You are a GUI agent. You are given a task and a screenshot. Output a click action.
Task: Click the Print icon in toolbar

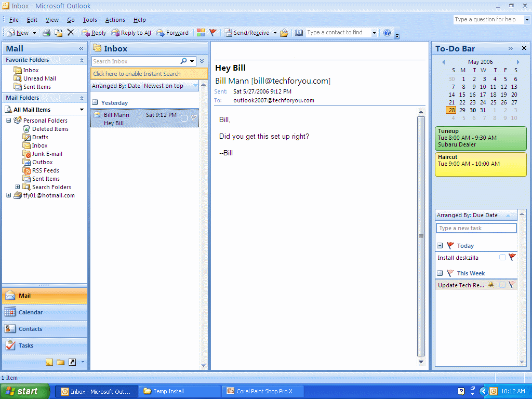tap(46, 33)
